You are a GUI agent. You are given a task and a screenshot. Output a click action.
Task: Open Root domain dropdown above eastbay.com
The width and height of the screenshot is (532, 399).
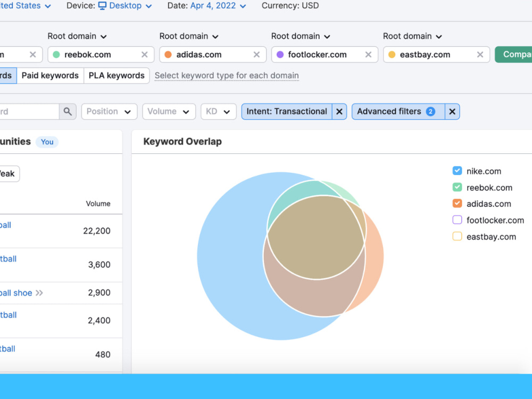coord(413,36)
